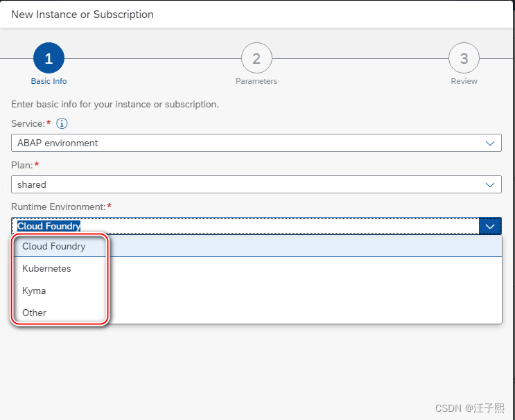Click the Parameters step label
This screenshot has width=515, height=420.
(x=256, y=81)
